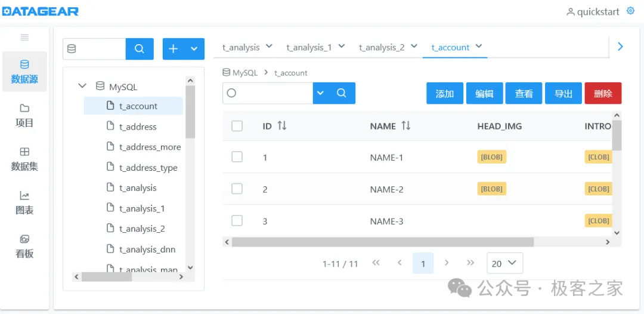Check the row with NAME-3

coord(237,221)
